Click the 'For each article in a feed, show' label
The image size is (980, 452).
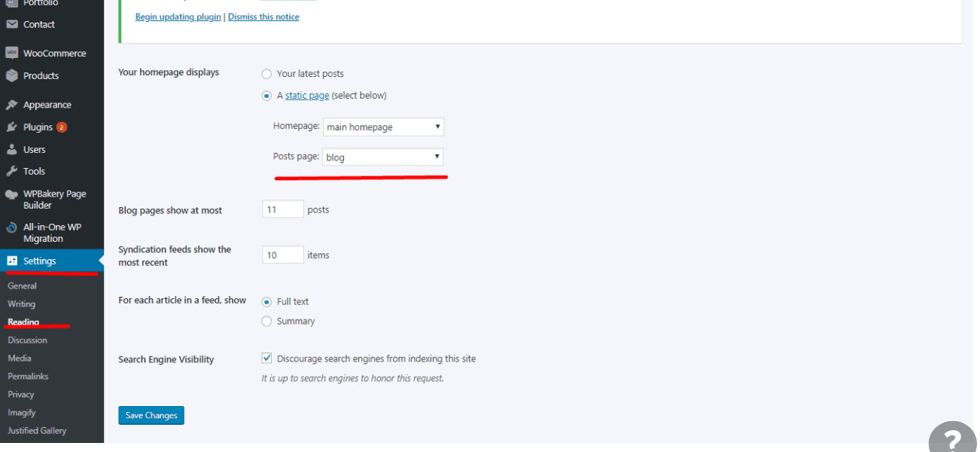[182, 300]
